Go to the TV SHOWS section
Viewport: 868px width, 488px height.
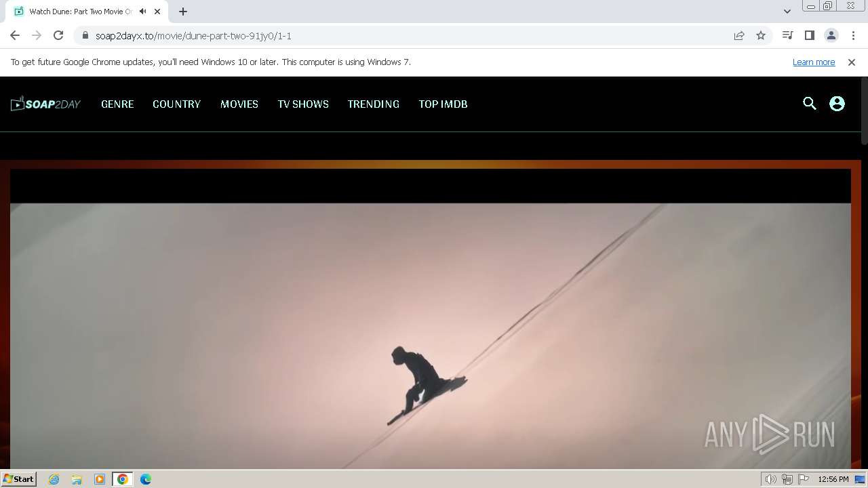coord(303,104)
